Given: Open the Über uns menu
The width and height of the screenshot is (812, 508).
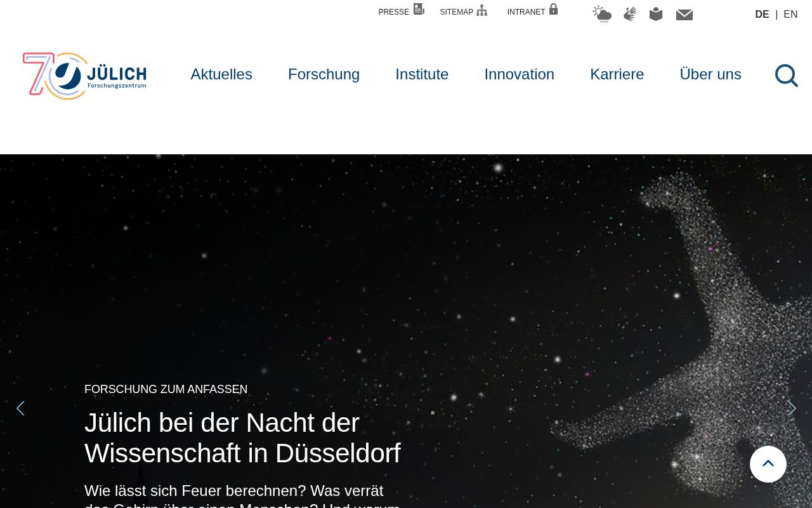Looking at the screenshot, I should pos(710,74).
